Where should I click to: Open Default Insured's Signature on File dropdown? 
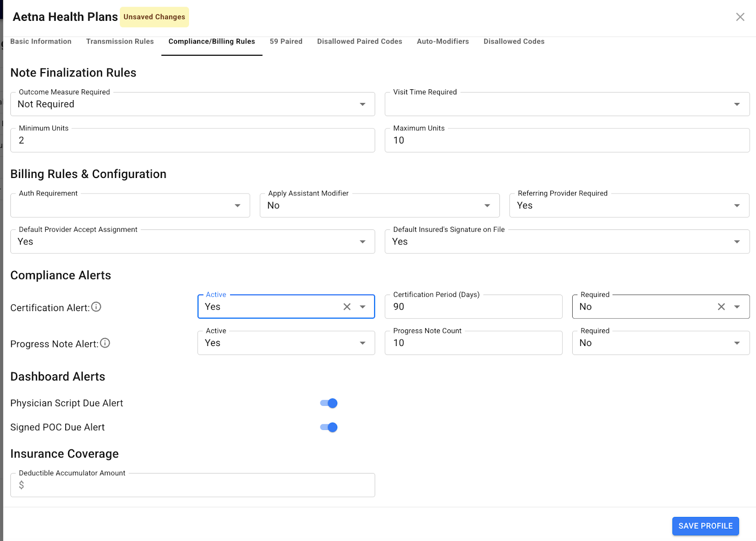567,242
